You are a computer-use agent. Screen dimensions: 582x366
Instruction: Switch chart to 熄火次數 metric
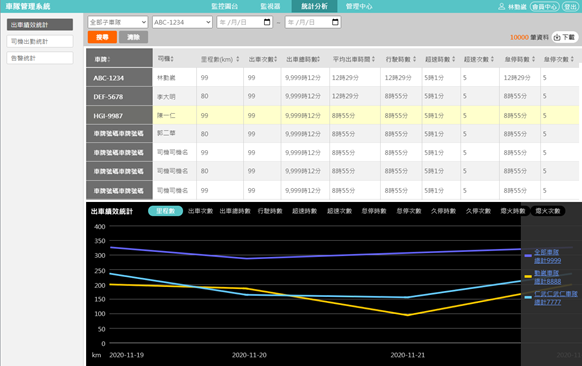(548, 211)
